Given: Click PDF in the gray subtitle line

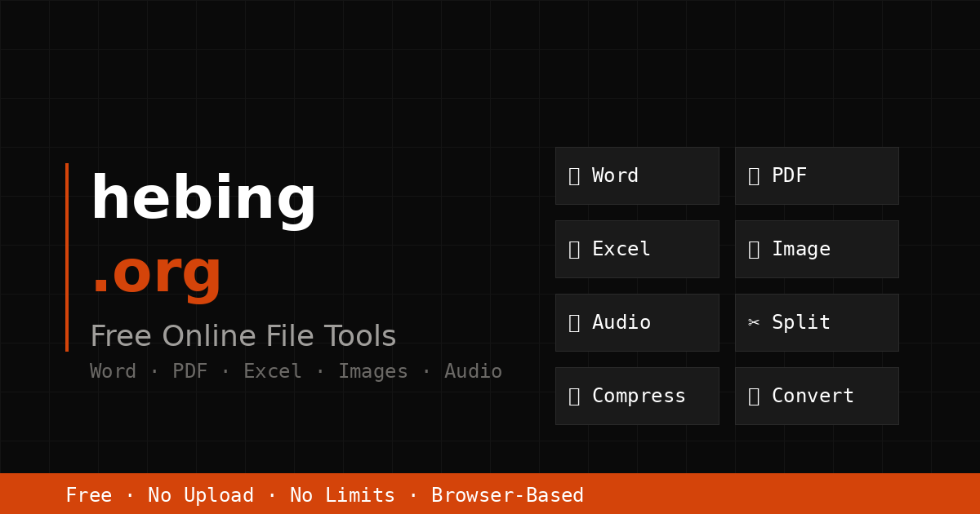Looking at the screenshot, I should [x=189, y=372].
